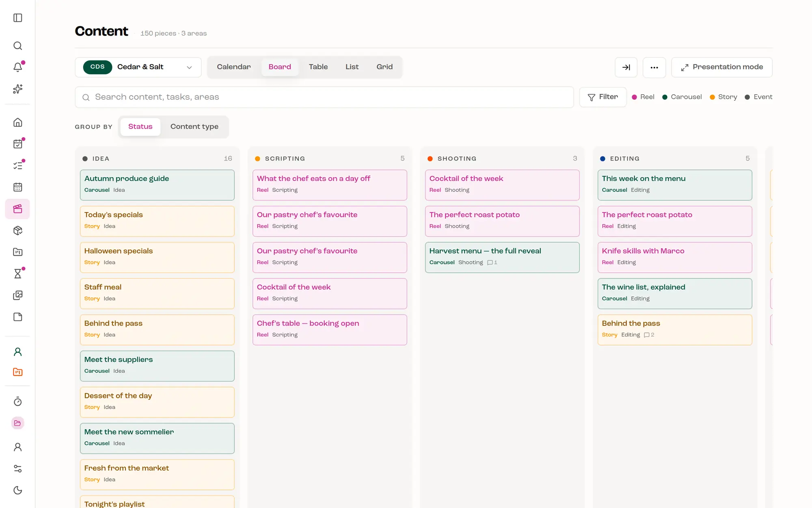
Task: Open the calendar-check tasks icon
Action: [x=17, y=144]
